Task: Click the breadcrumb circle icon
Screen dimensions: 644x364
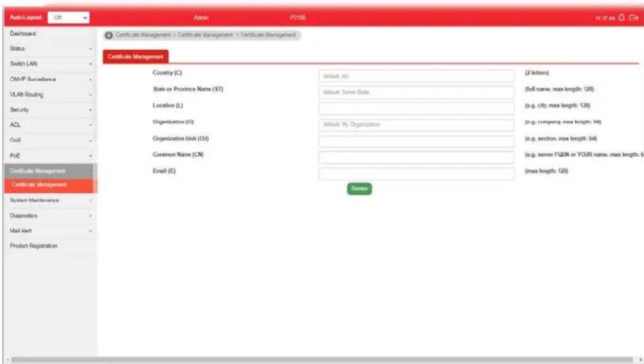Action: pyautogui.click(x=109, y=35)
